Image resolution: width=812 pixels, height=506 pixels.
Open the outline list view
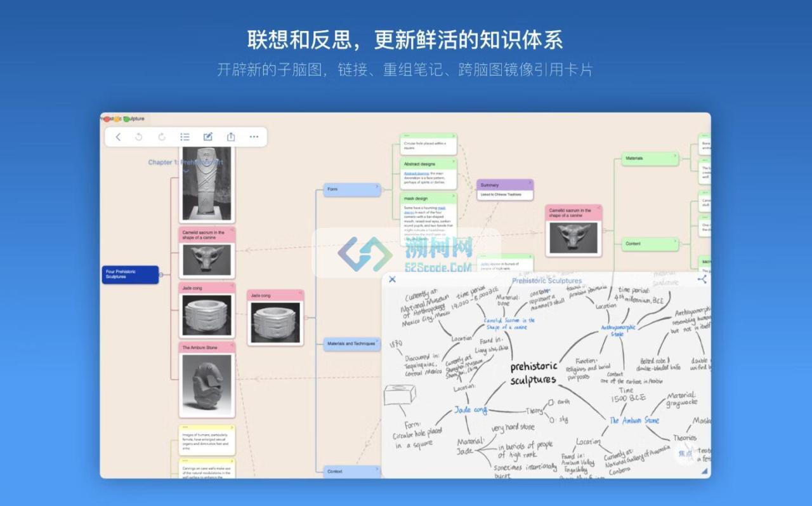(x=185, y=136)
